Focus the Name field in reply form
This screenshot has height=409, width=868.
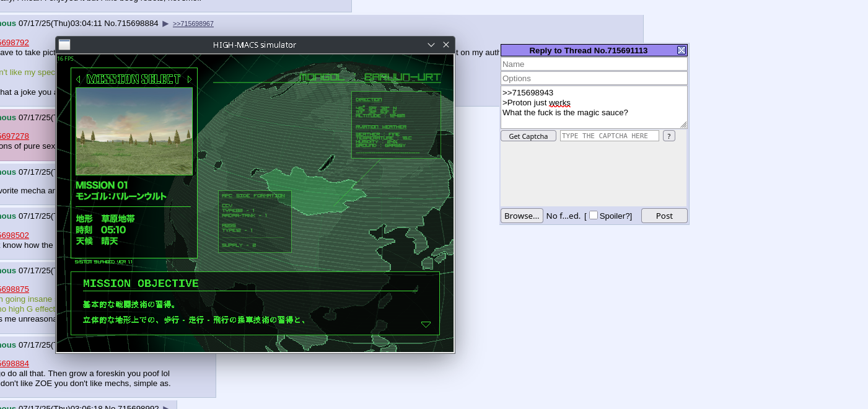[x=594, y=64]
